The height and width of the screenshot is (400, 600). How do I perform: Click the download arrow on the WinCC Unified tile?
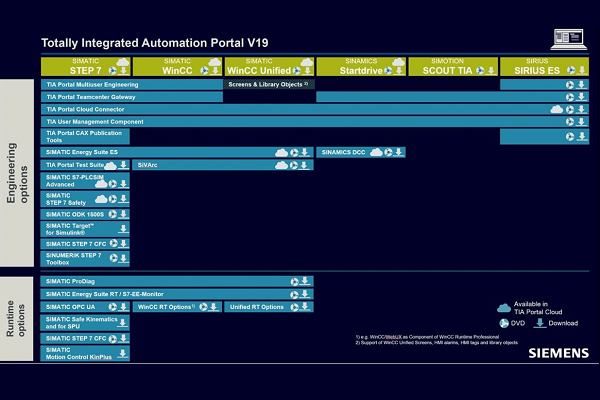[x=307, y=70]
